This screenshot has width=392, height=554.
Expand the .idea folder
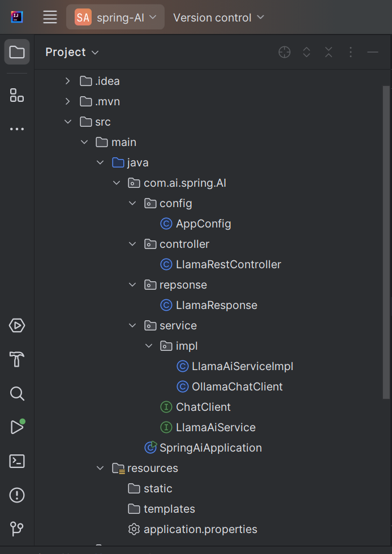[x=67, y=81]
